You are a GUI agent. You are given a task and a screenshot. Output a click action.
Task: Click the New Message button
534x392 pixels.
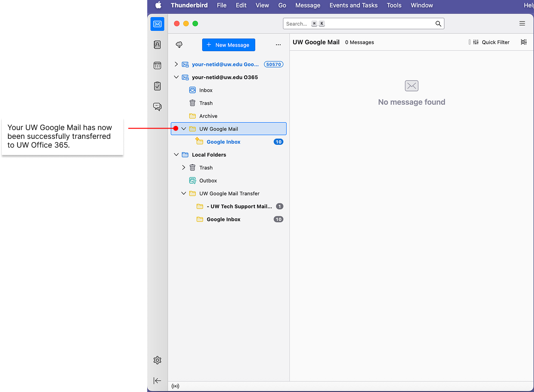click(228, 45)
